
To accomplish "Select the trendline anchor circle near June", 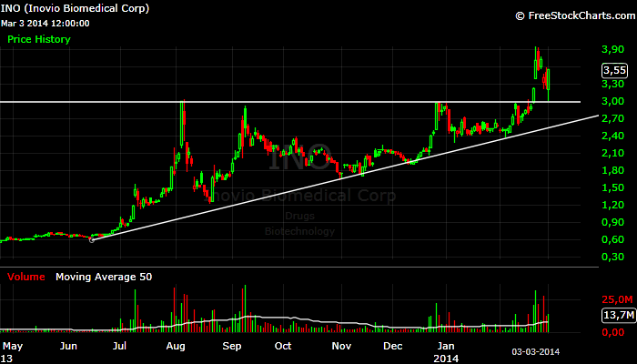I will point(92,240).
